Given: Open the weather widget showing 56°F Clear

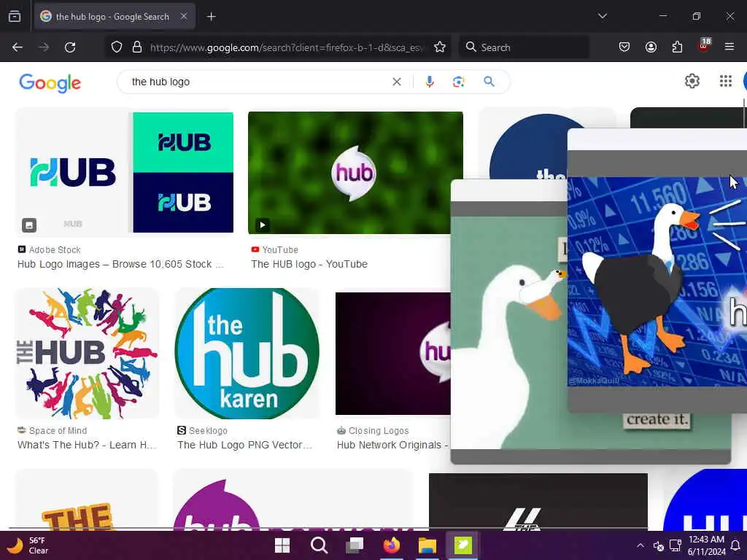Looking at the screenshot, I should [x=28, y=545].
